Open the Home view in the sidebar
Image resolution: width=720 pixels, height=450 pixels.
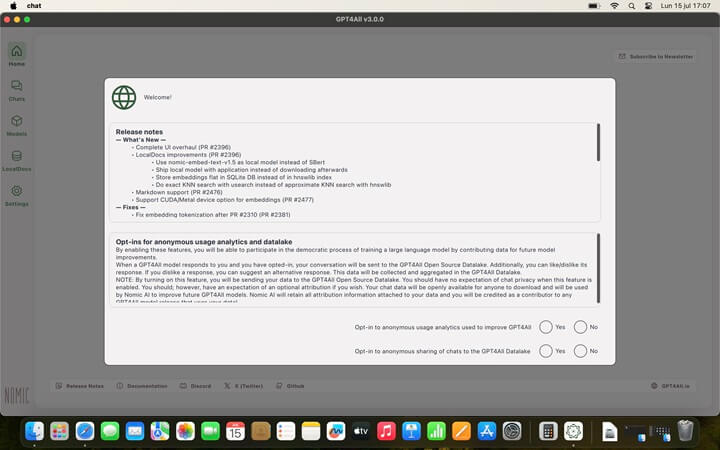(17, 55)
